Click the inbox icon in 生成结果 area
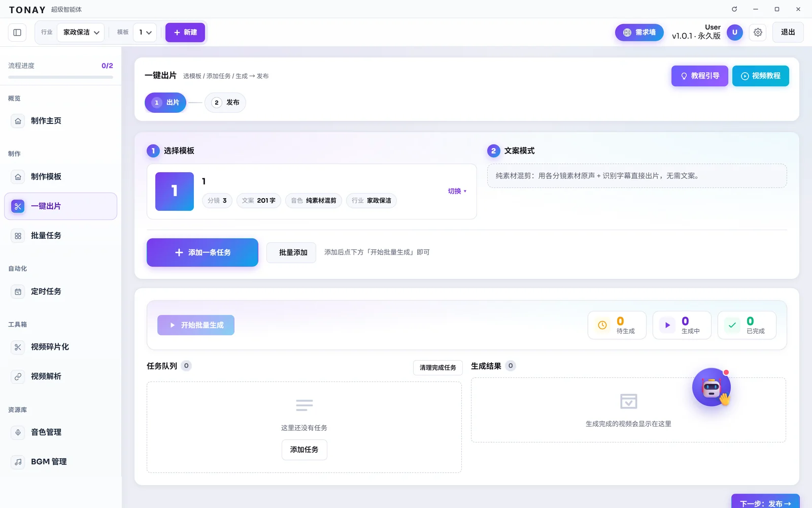 coord(629,401)
